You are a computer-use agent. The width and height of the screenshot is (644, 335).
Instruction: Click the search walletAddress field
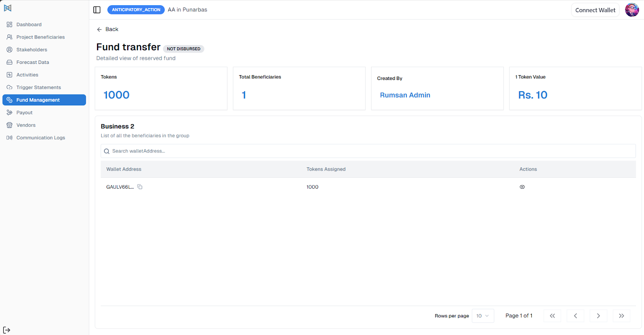coord(368,151)
